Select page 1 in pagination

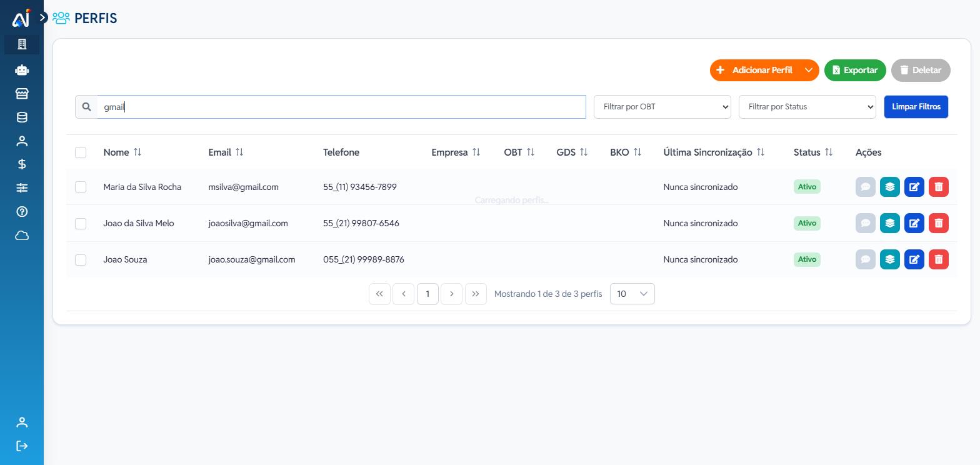click(x=427, y=294)
